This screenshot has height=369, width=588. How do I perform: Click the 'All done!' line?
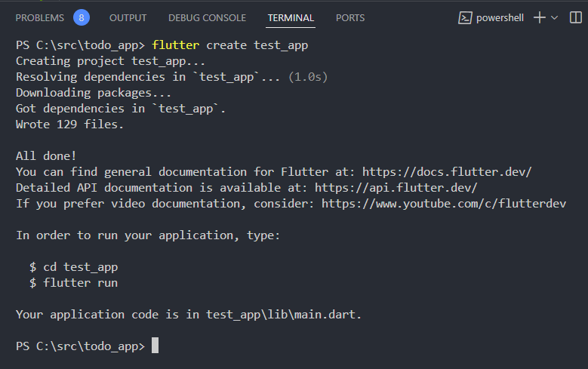click(x=46, y=155)
